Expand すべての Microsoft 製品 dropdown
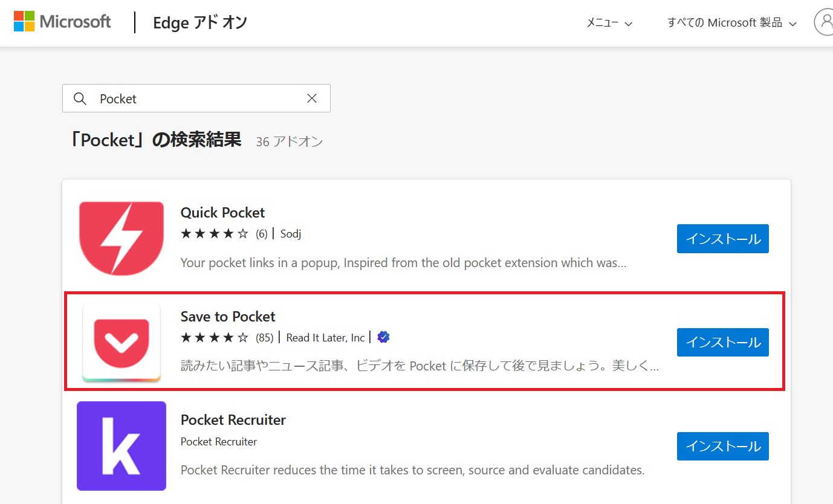This screenshot has width=833, height=504. coord(731,23)
